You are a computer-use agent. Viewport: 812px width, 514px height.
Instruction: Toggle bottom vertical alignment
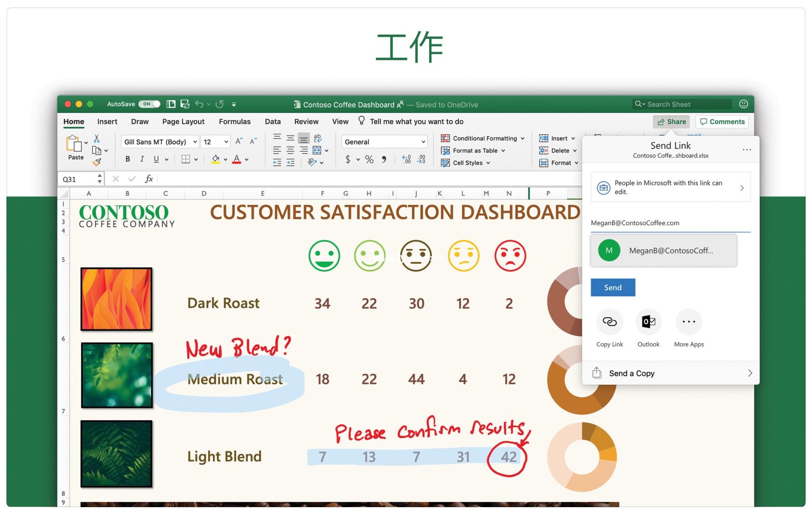point(304,138)
